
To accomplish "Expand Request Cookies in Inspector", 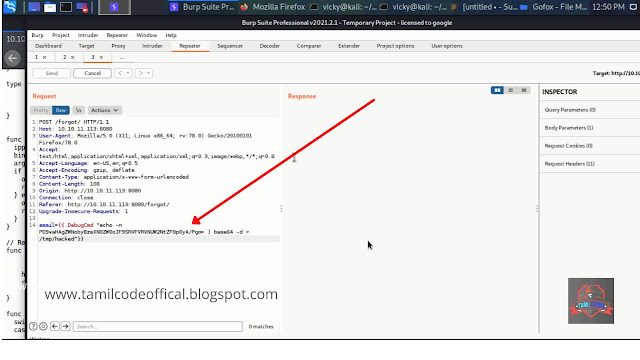I will [x=590, y=146].
